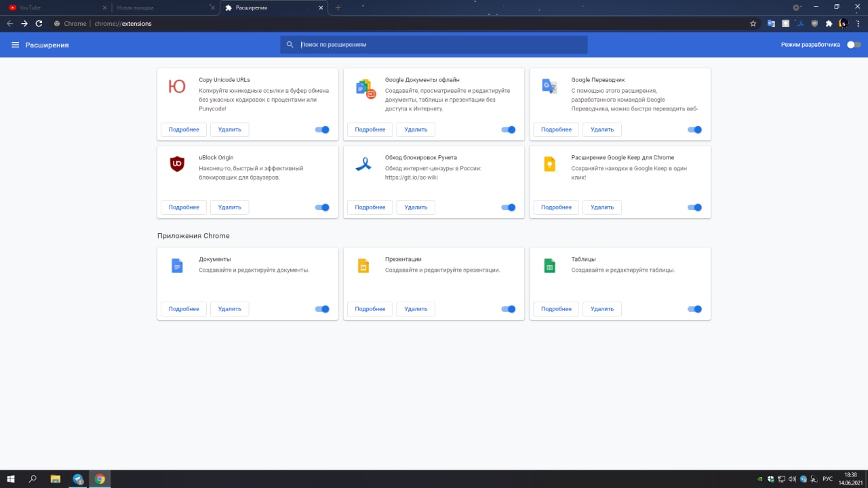Click the Google Документы офлайн icon
Screen dimensions: 868x488
point(366,89)
